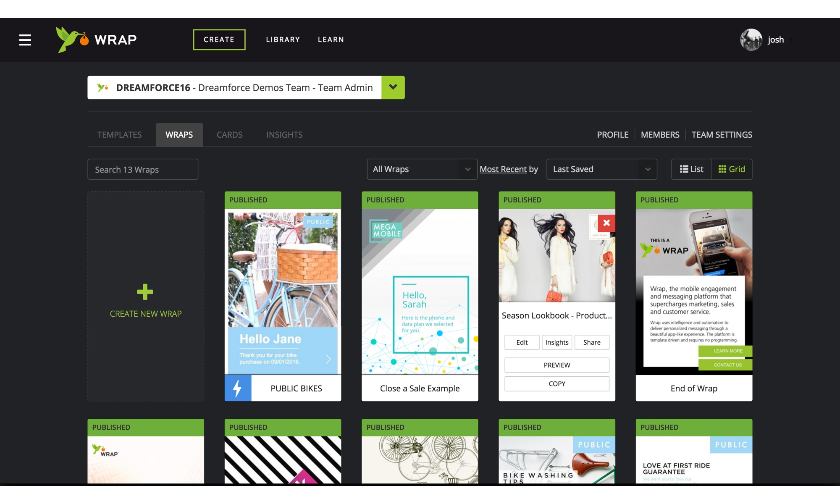
Task: Open the All Wraps filter dropdown
Action: (x=422, y=169)
